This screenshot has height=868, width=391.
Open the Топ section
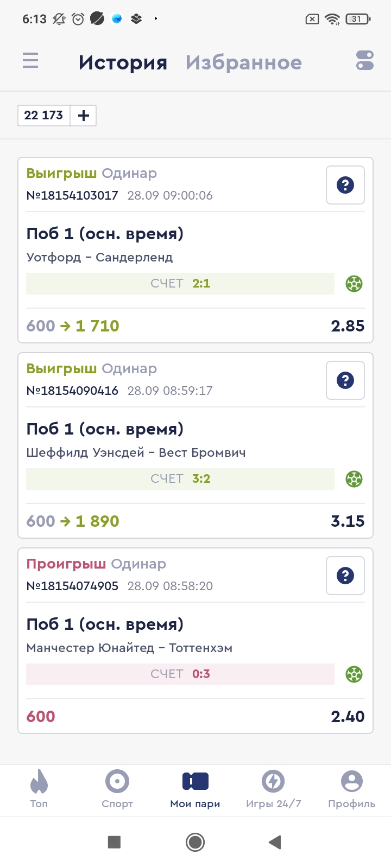pyautogui.click(x=39, y=789)
